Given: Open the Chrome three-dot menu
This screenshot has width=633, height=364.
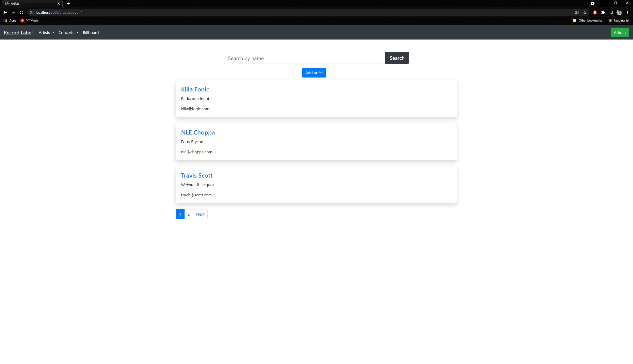Looking at the screenshot, I should click(628, 12).
